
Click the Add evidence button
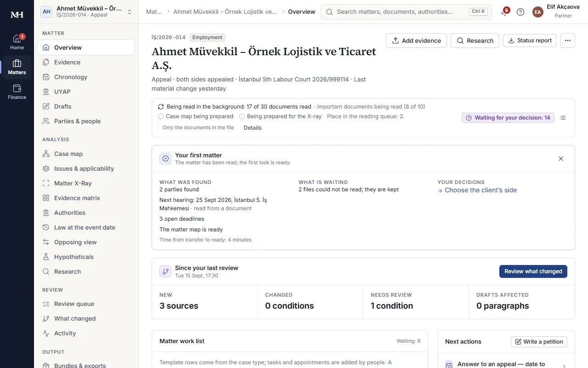point(416,40)
